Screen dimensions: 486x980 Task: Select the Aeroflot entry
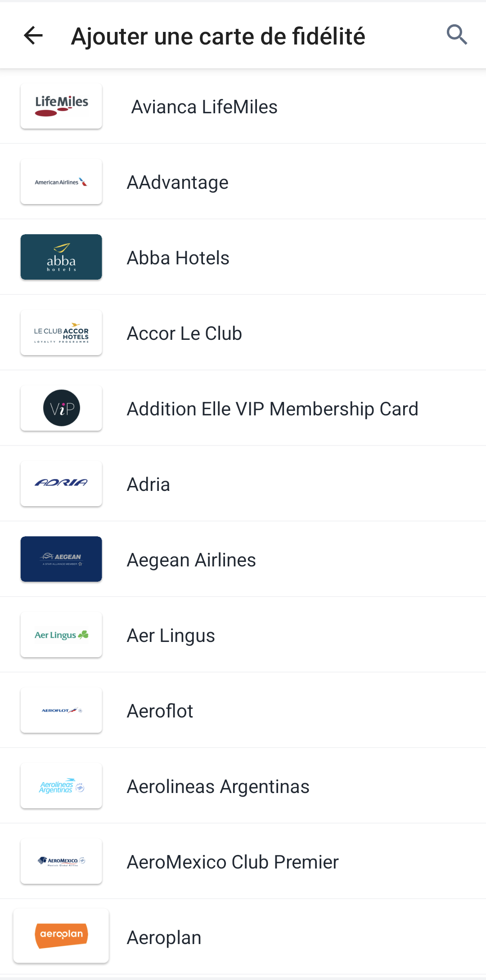[x=243, y=711]
